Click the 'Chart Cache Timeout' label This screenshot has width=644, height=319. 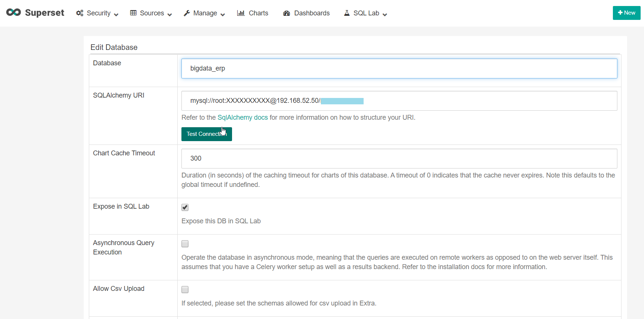coord(124,153)
